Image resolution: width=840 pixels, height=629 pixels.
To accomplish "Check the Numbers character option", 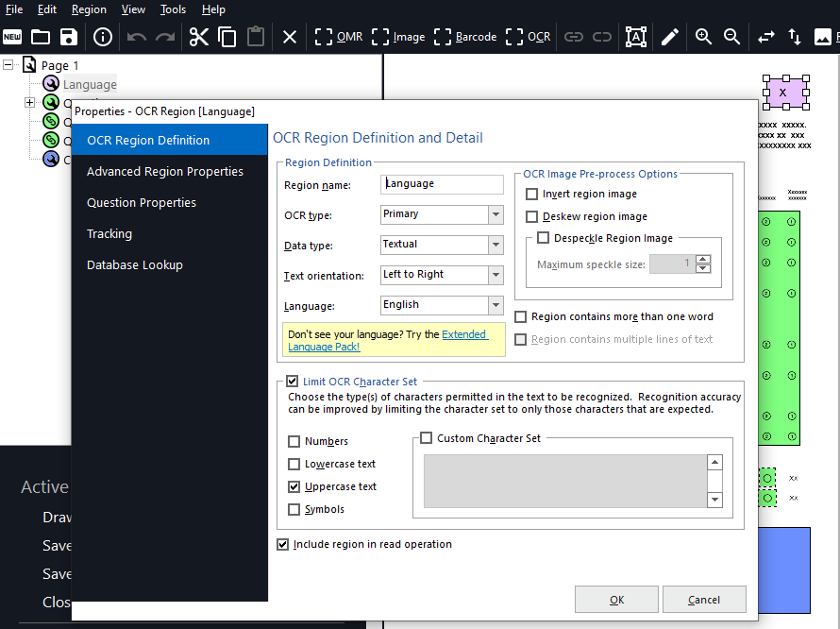I will (x=294, y=441).
